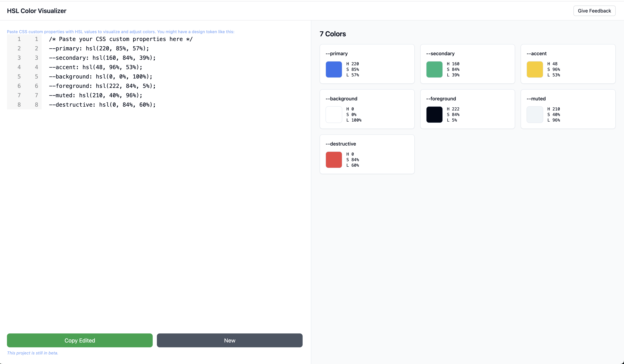Screen dimensions: 624x364
Task: Click the 'H 210' value in muted card
Action: click(x=554, y=109)
